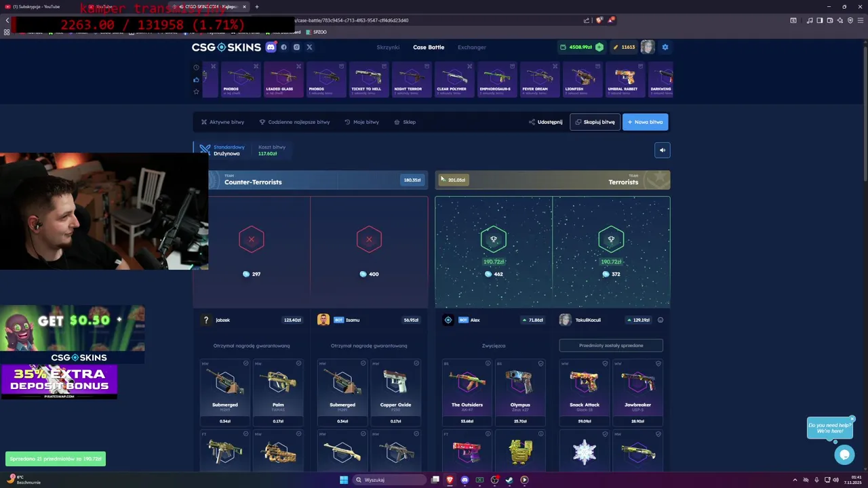Select the Leaded Glass drop card
The image size is (868, 488).
coord(283,79)
